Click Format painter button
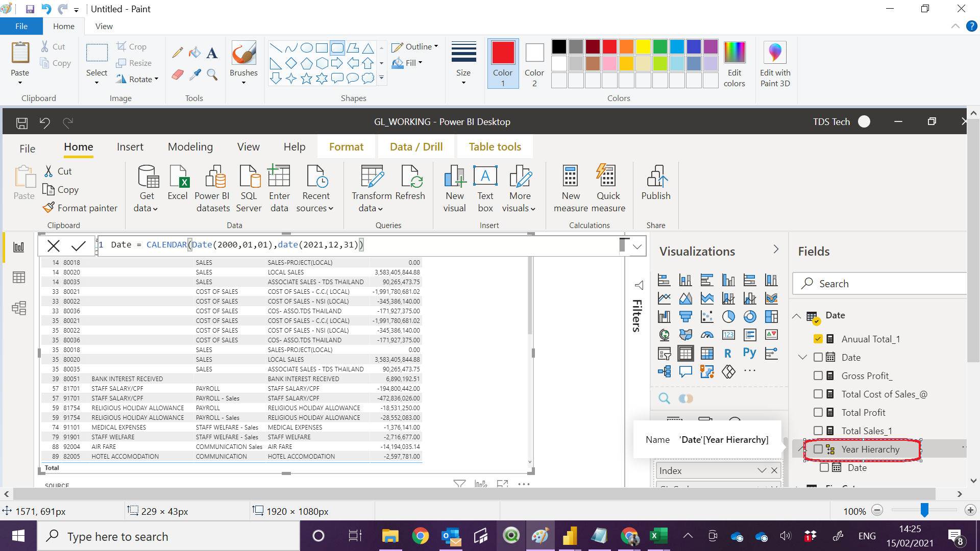The image size is (980, 551). [80, 208]
